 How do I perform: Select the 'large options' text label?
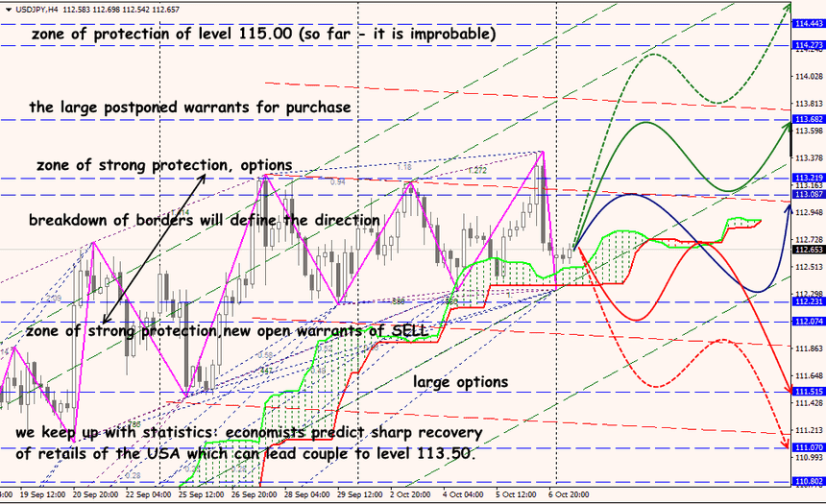coord(461,382)
